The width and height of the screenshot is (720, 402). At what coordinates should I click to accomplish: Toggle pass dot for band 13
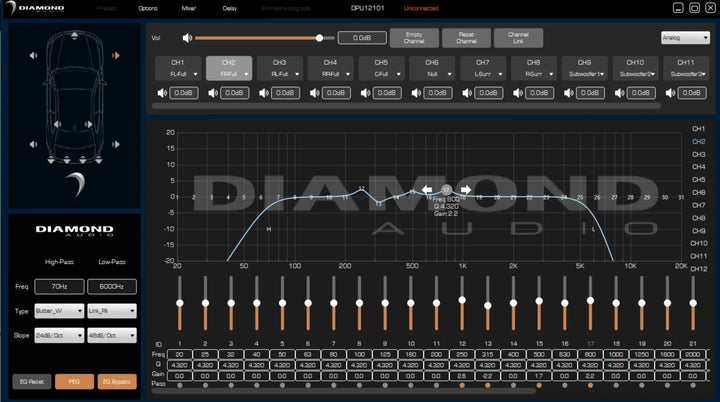click(x=488, y=385)
